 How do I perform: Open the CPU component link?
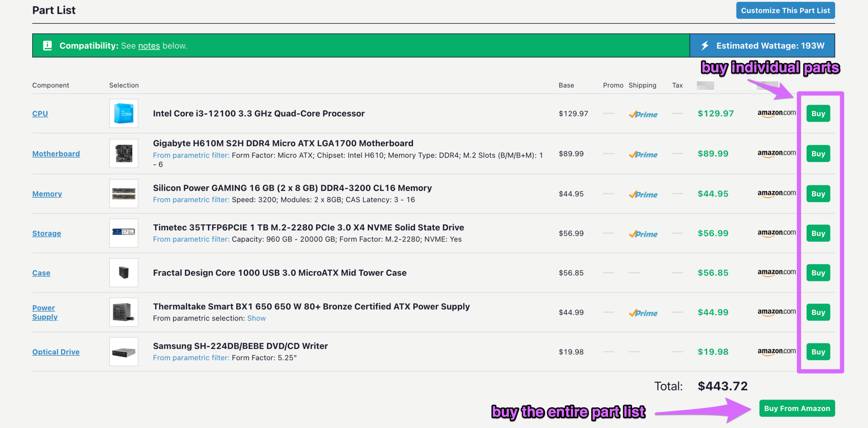pos(40,114)
